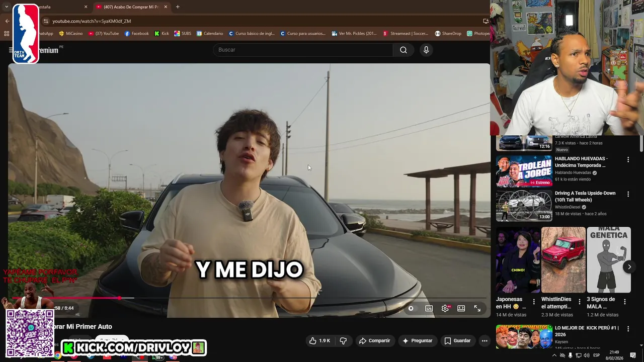The image size is (644, 362).
Task: Open options for LO MEJOR DE KICK PERÚ
Action: 628,329
